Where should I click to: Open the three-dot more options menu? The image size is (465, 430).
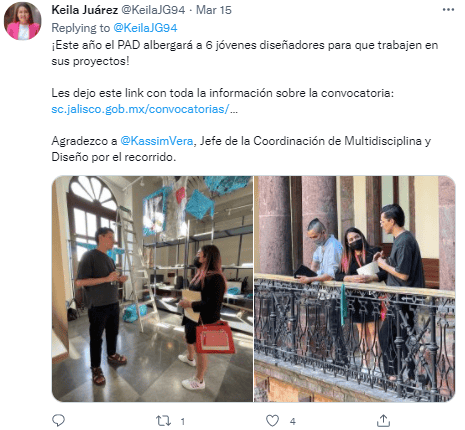pos(448,10)
